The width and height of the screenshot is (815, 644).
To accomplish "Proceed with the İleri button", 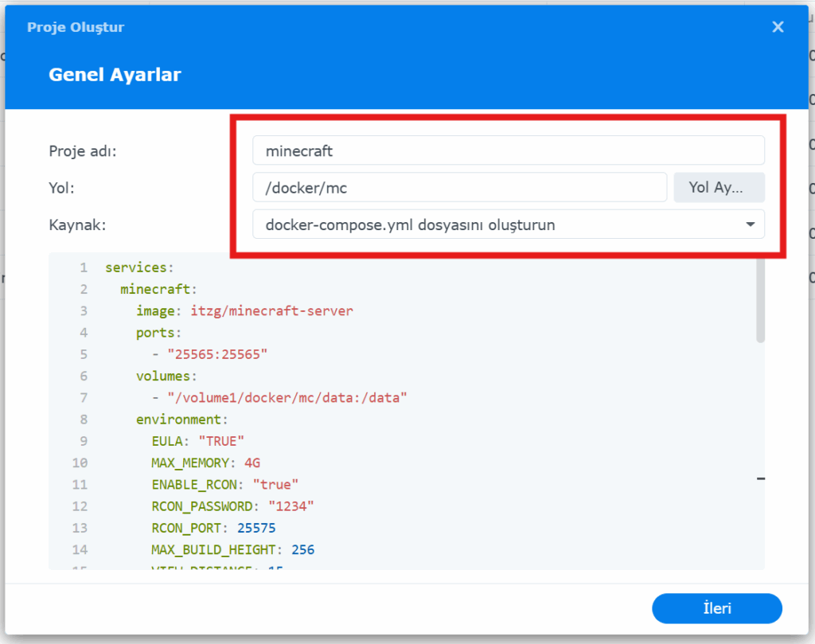I will [716, 609].
